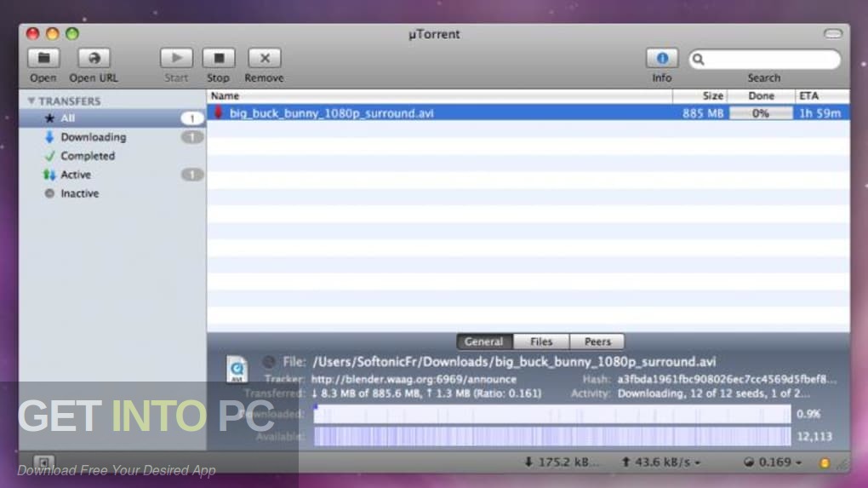This screenshot has height=488, width=868.
Task: Sort list by Size column header
Action: [700, 96]
